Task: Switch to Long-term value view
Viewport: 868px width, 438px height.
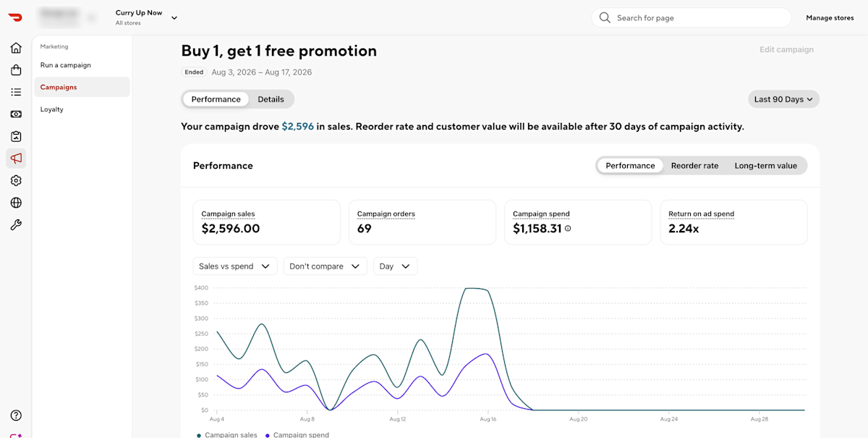Action: point(766,166)
